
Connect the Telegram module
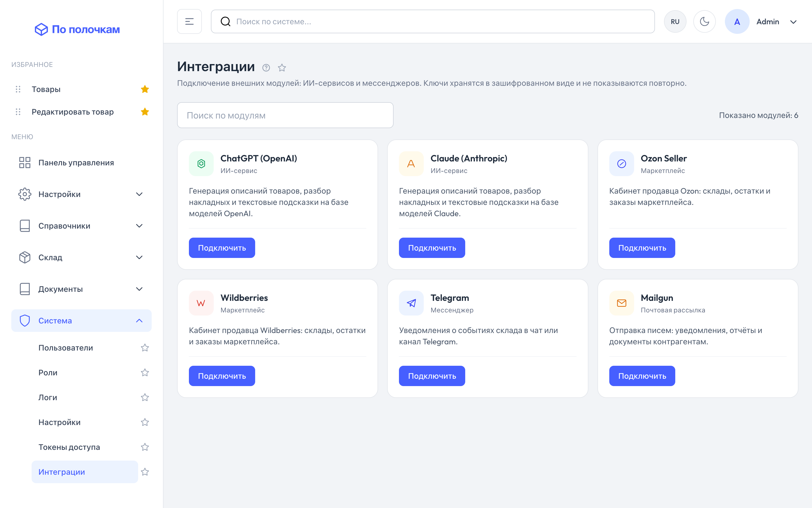[432, 376]
